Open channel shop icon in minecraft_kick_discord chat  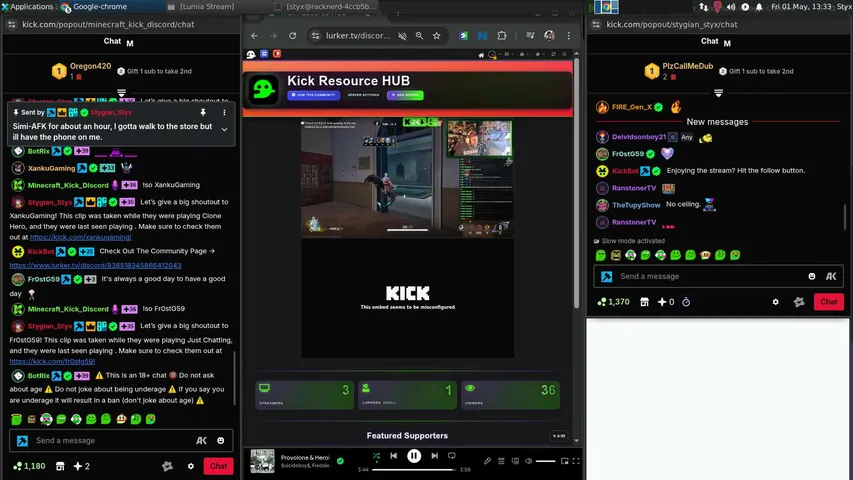(60, 466)
